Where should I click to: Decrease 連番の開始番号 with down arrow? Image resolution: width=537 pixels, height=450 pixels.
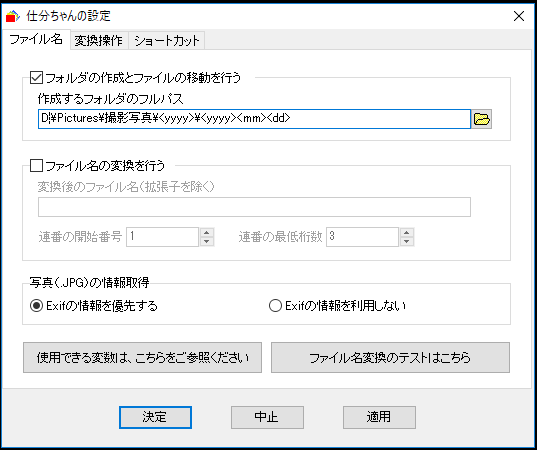(x=207, y=241)
